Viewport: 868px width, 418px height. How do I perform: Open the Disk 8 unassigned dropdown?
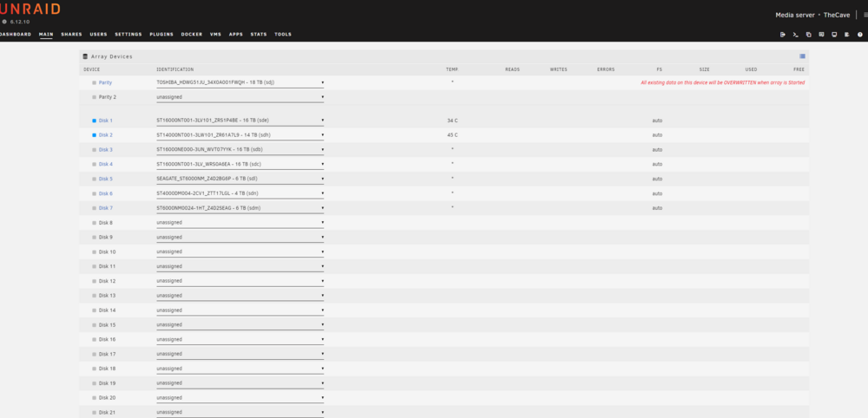(x=240, y=222)
